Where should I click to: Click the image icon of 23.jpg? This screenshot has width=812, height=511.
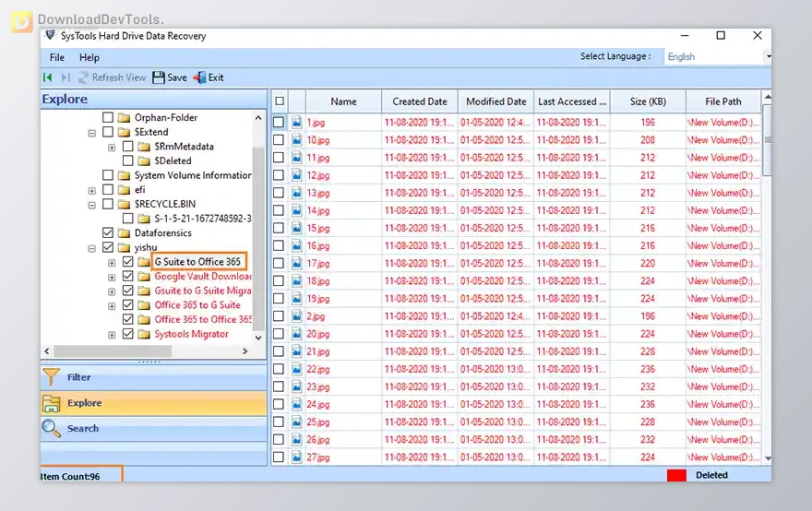coord(297,386)
